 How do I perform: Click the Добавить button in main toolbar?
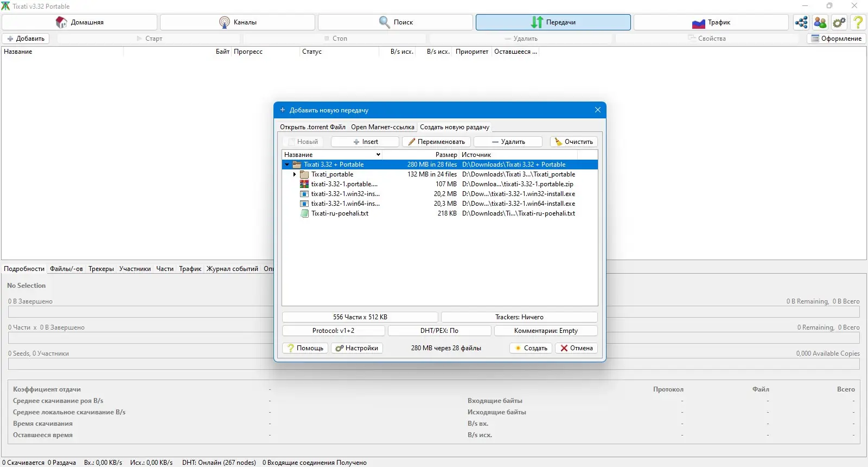pyautogui.click(x=25, y=39)
